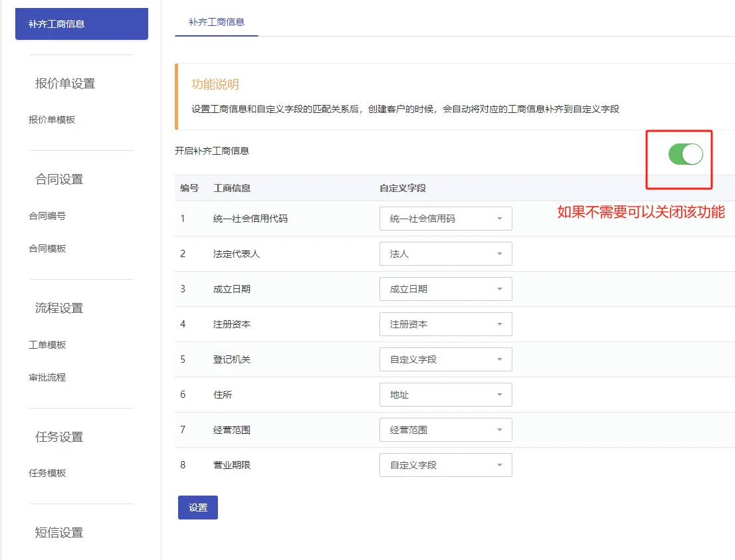Select 补齐工商信息 in the sidebar
Viewport: 735px width, 560px height.
pos(82,24)
